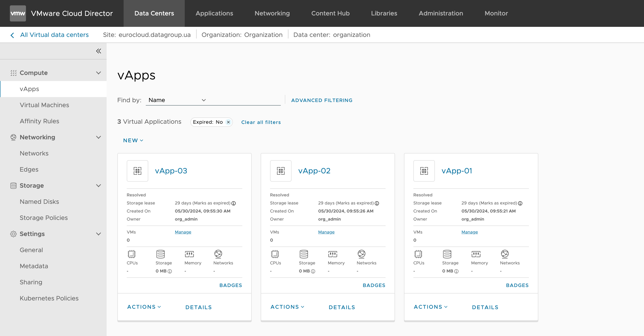Open the Monitor tab
Image resolution: width=644 pixels, height=336 pixels.
(x=496, y=13)
